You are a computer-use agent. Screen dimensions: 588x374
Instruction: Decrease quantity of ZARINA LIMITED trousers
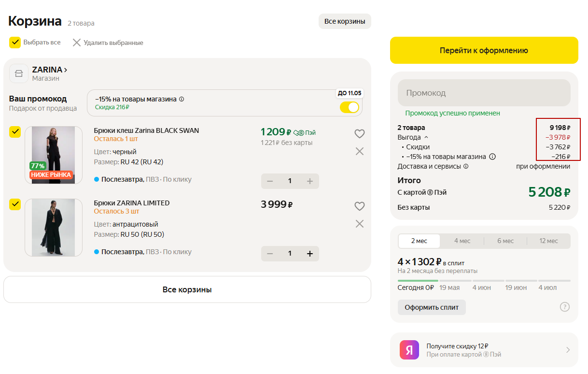coord(270,254)
